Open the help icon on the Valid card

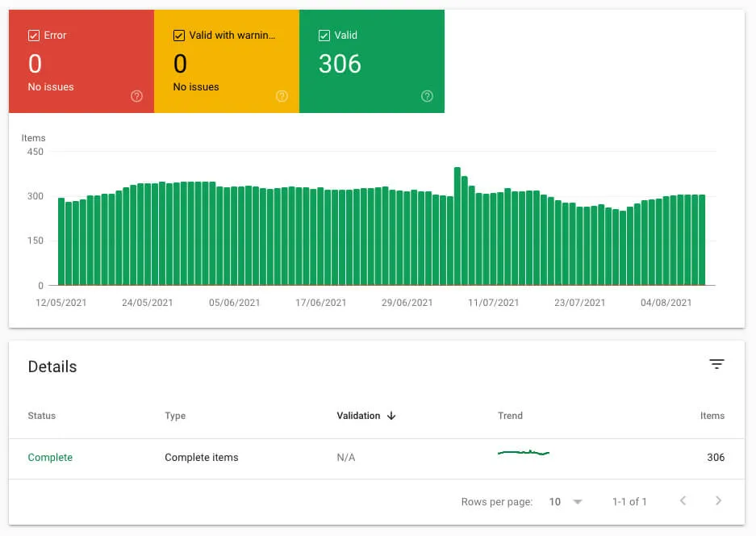[x=427, y=95]
